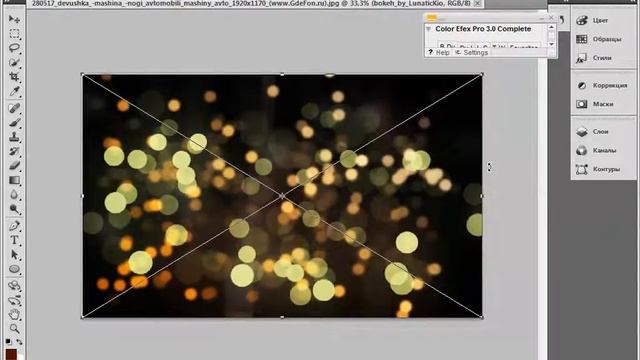This screenshot has height=360, width=640.
Task: Select the History Brush tool
Action: coord(14,151)
